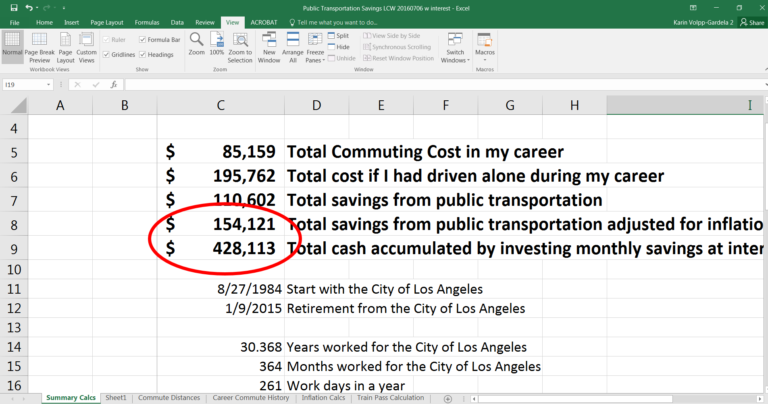
Task: Click into the formula bar field
Action: (443, 85)
